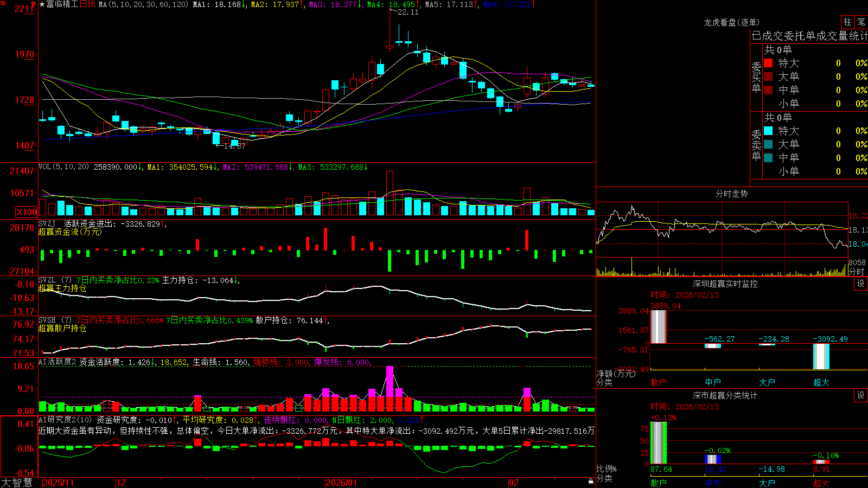Click the red 日线 period label

click(x=87, y=4)
